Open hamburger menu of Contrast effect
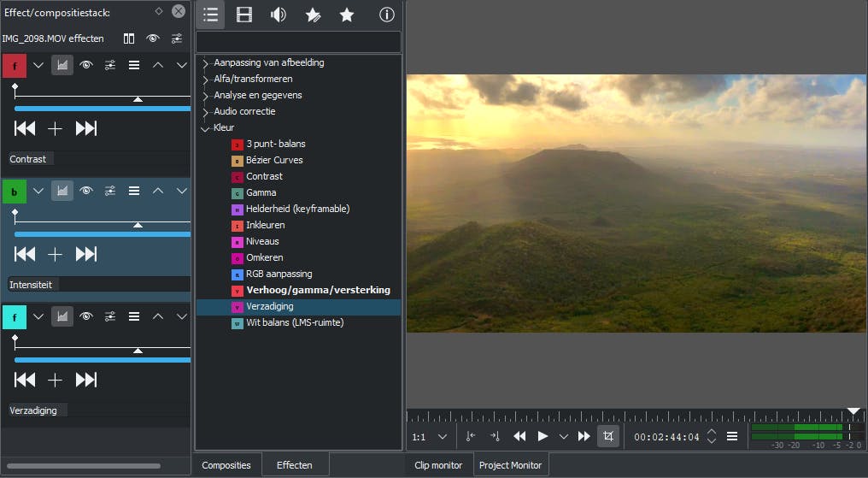 [134, 65]
